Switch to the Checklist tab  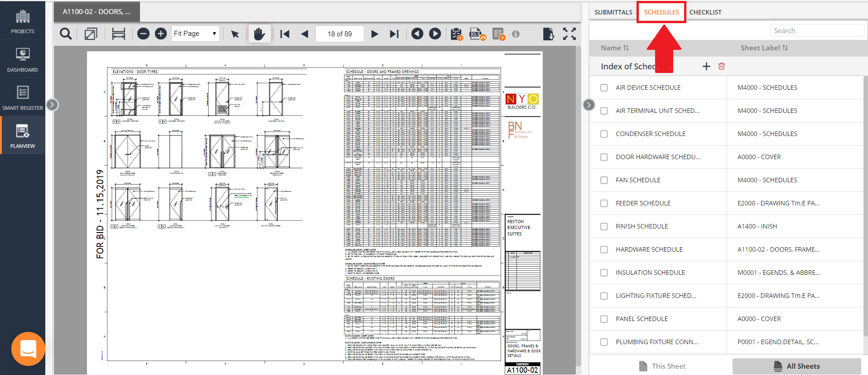pos(705,12)
